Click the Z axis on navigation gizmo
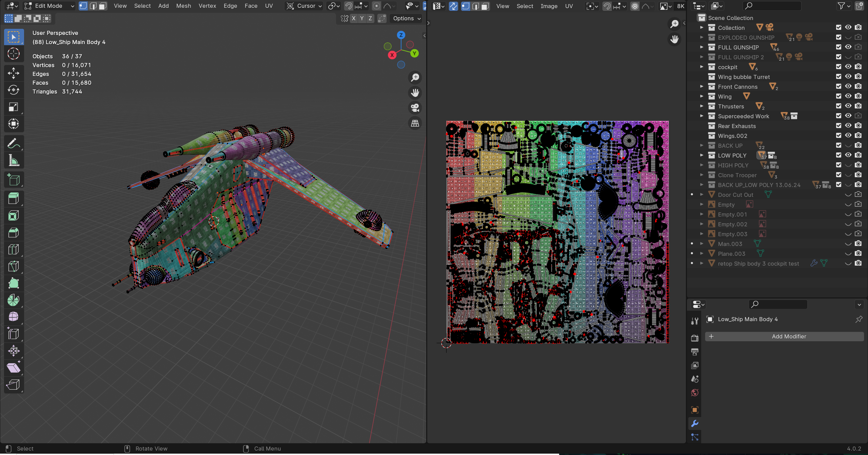The width and height of the screenshot is (868, 455). [401, 35]
